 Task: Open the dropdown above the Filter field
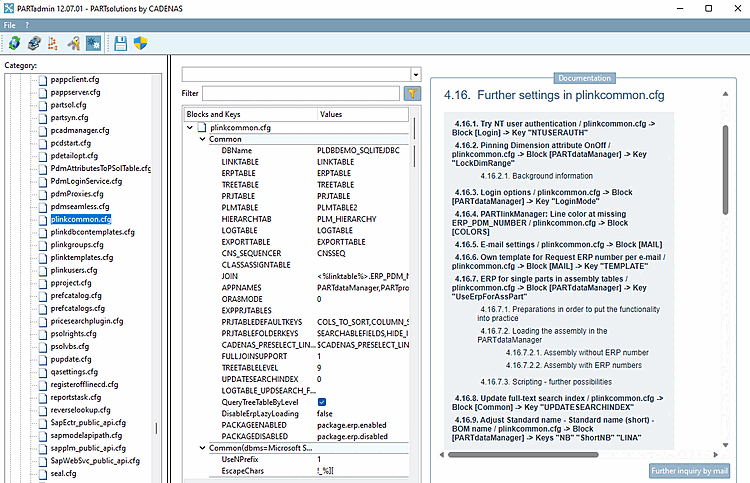pos(414,74)
